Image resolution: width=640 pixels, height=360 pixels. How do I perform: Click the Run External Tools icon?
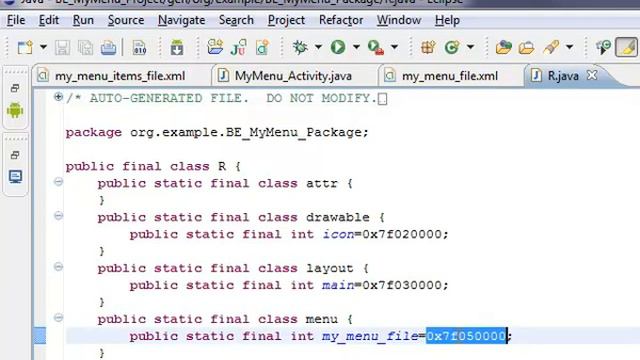[x=376, y=47]
